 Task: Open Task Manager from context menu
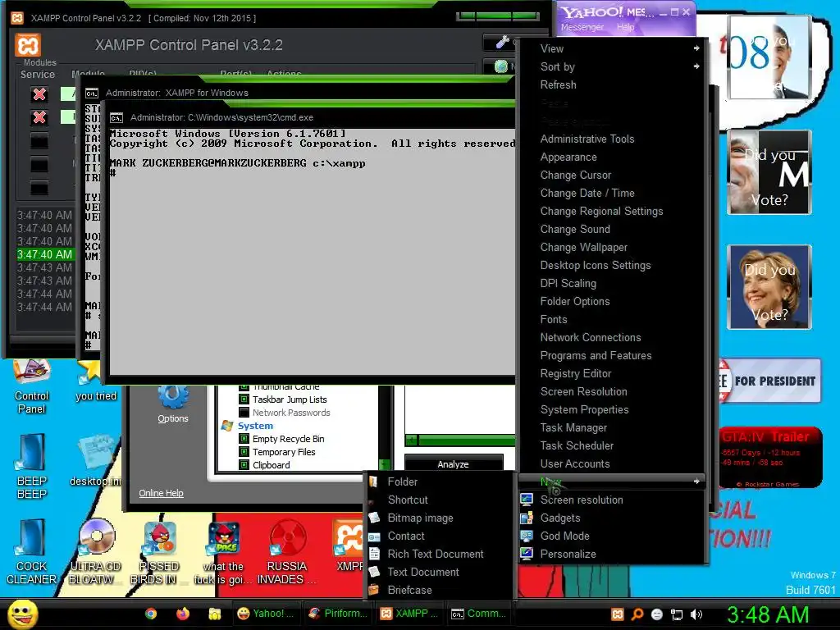[573, 427]
